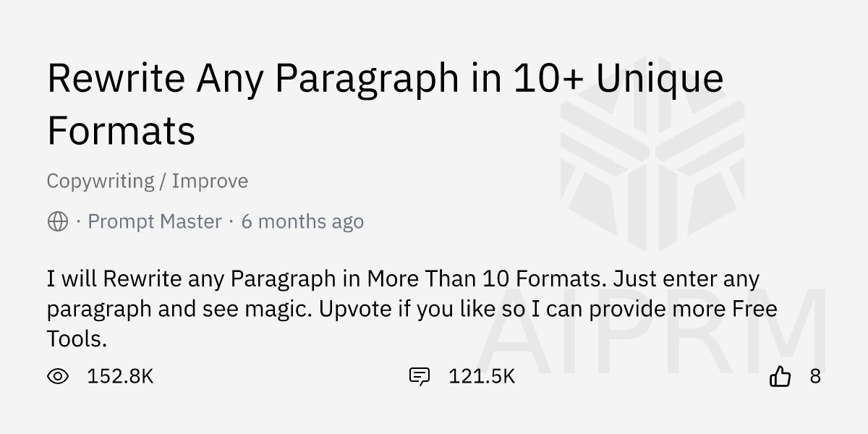This screenshot has width=868, height=434.
Task: Click the 152.8K views count
Action: click(120, 376)
